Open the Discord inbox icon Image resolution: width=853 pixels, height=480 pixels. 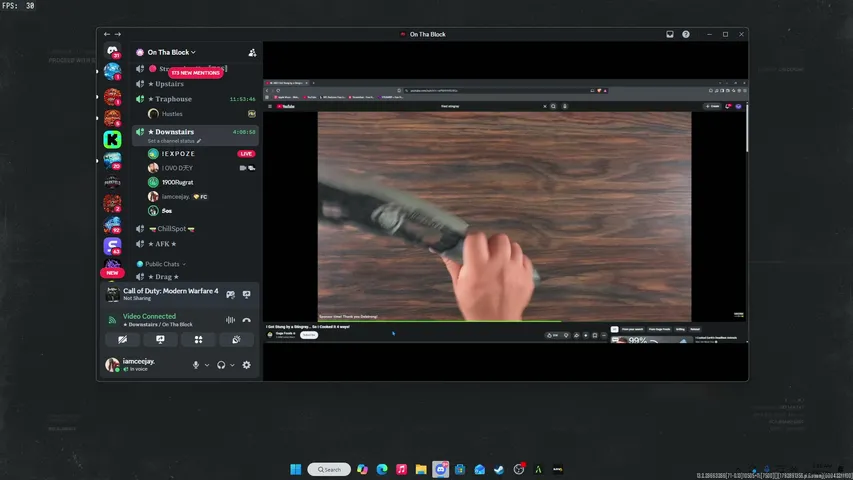(x=670, y=34)
